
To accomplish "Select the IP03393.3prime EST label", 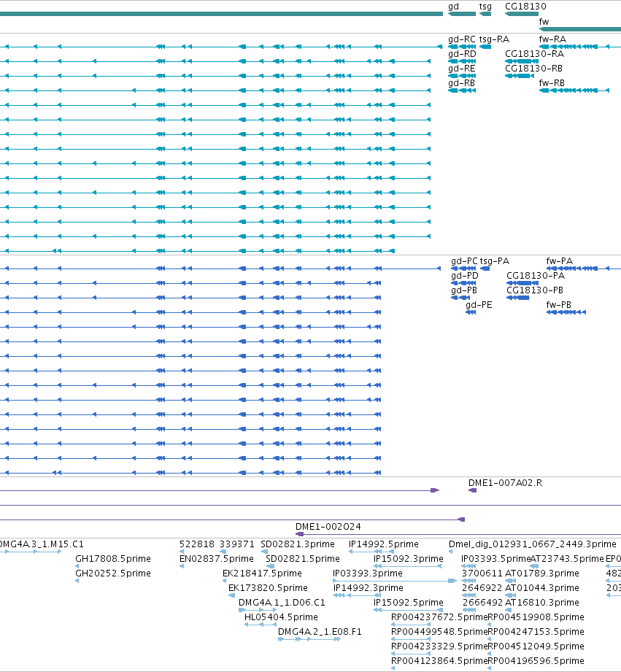I will pyautogui.click(x=368, y=573).
